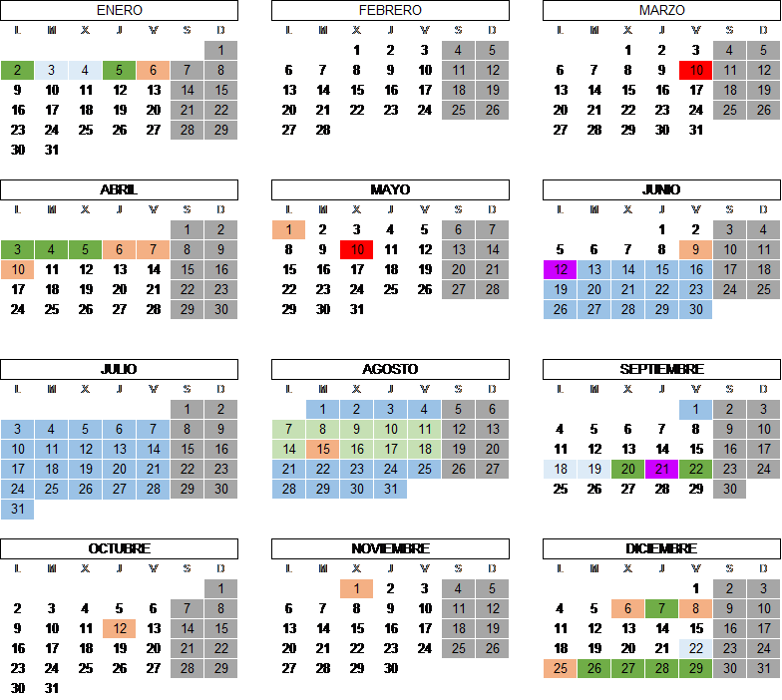Select red day 10 in MARZO
Image resolution: width=782 pixels, height=700 pixels.
696,70
